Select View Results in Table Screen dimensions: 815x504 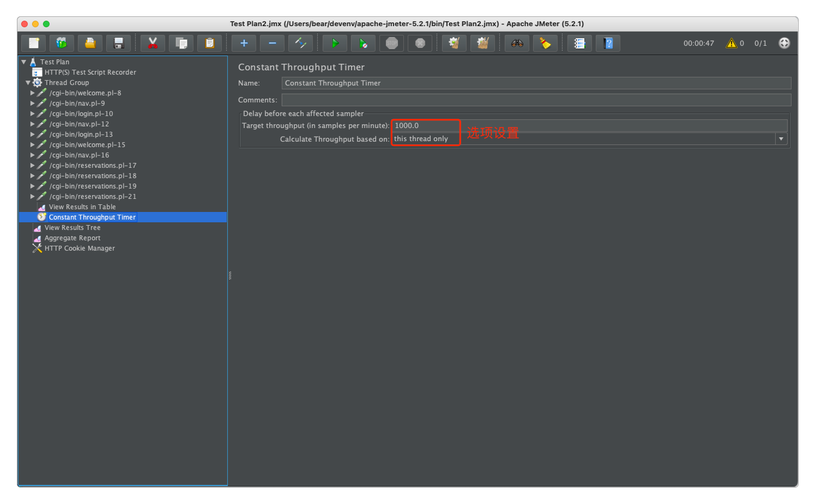point(82,207)
